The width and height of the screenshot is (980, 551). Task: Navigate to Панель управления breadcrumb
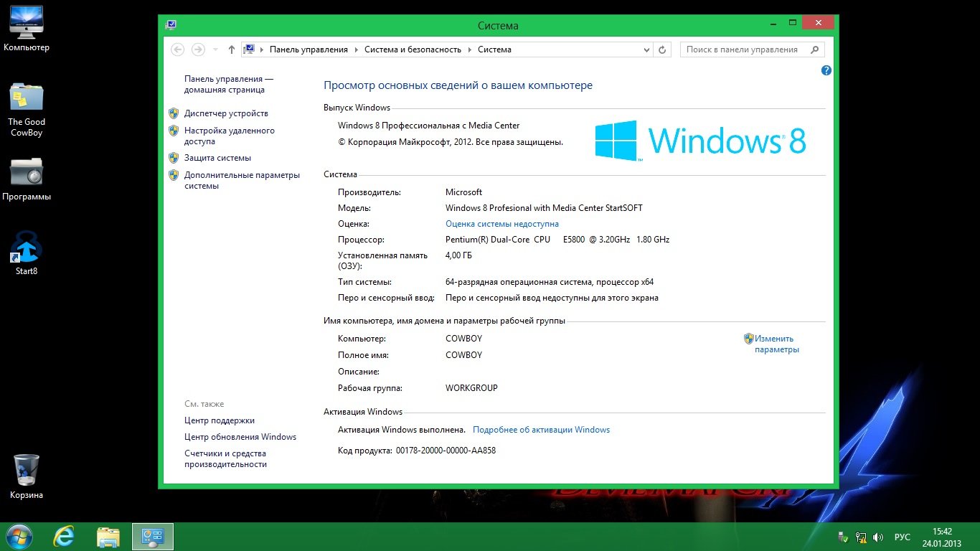click(x=308, y=50)
